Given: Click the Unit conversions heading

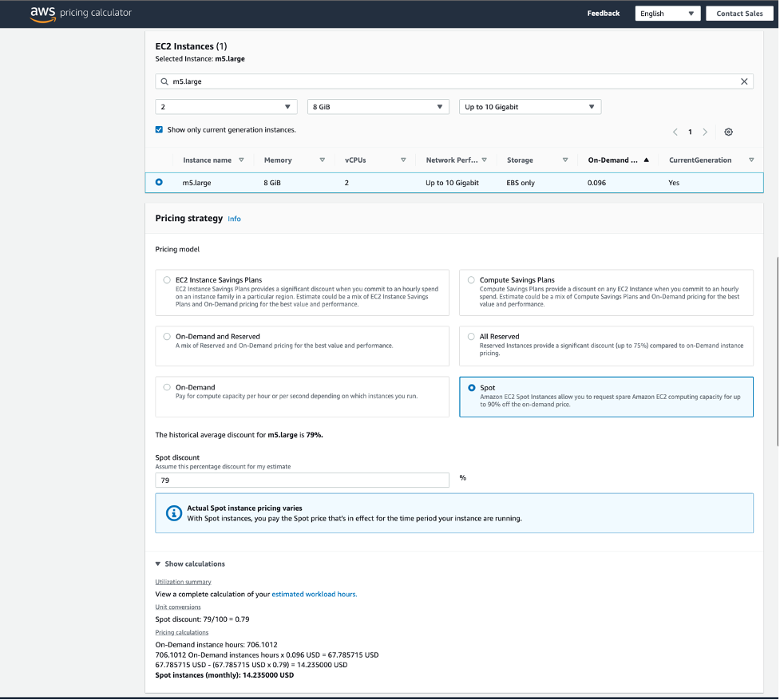Looking at the screenshot, I should (x=178, y=607).
